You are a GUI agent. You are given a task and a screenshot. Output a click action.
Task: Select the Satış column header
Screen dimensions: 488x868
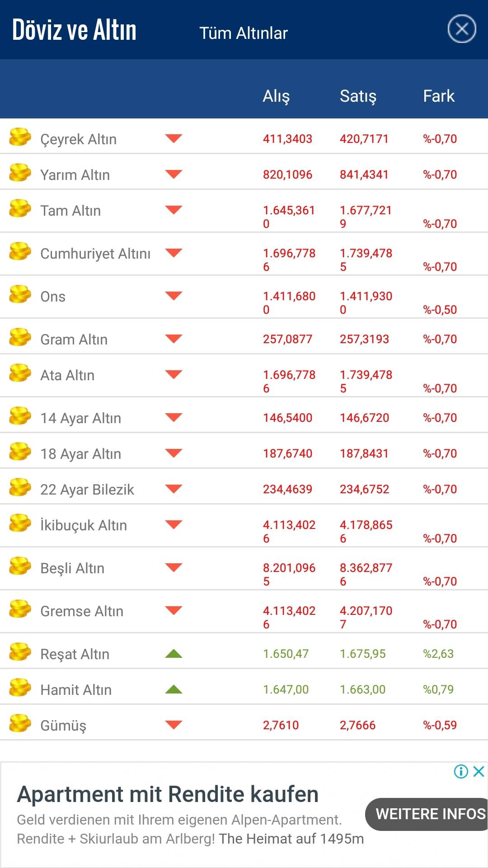pos(358,96)
